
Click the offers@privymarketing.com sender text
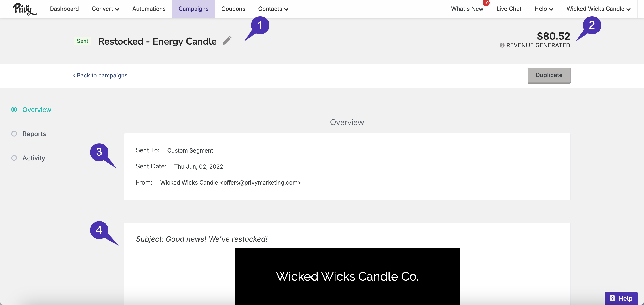pyautogui.click(x=260, y=183)
